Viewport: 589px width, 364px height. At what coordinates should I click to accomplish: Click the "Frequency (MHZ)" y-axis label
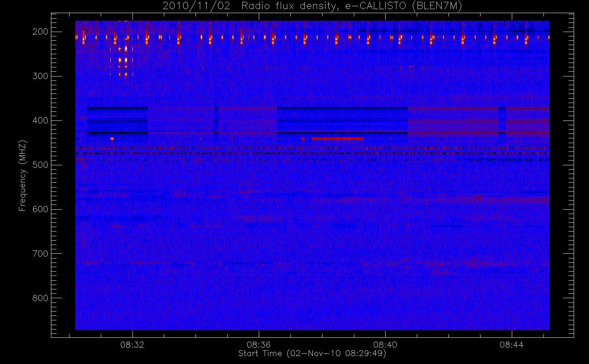pyautogui.click(x=23, y=175)
